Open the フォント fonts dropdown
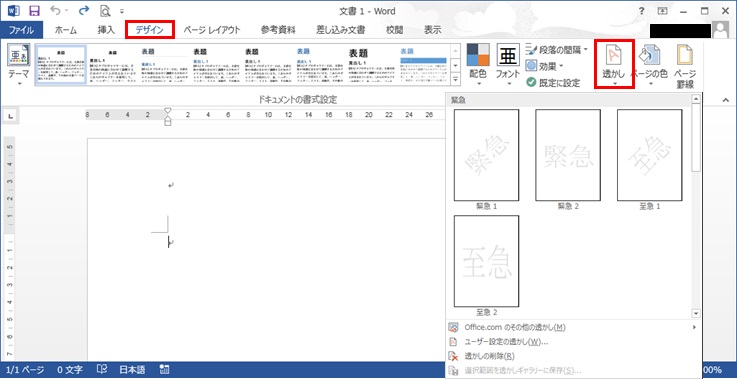737x379 pixels. [508, 65]
